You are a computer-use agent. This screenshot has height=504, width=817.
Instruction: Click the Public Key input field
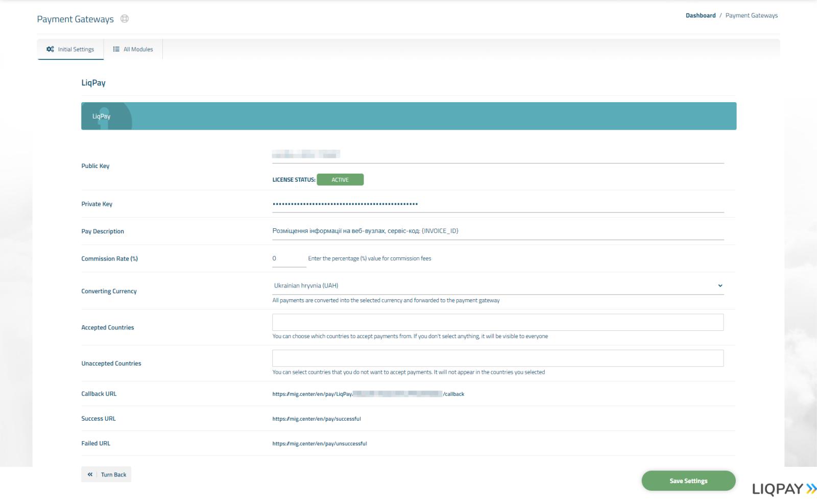tap(498, 154)
